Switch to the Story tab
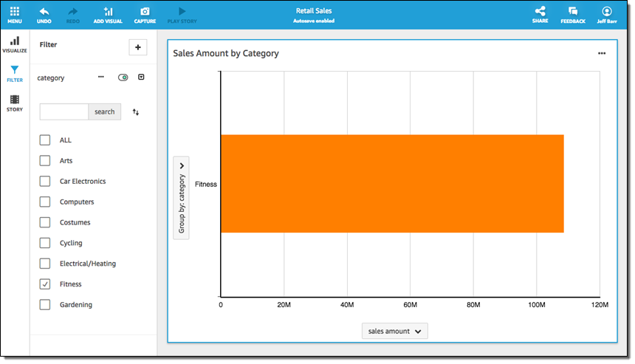This screenshot has height=364, width=635. 15,103
